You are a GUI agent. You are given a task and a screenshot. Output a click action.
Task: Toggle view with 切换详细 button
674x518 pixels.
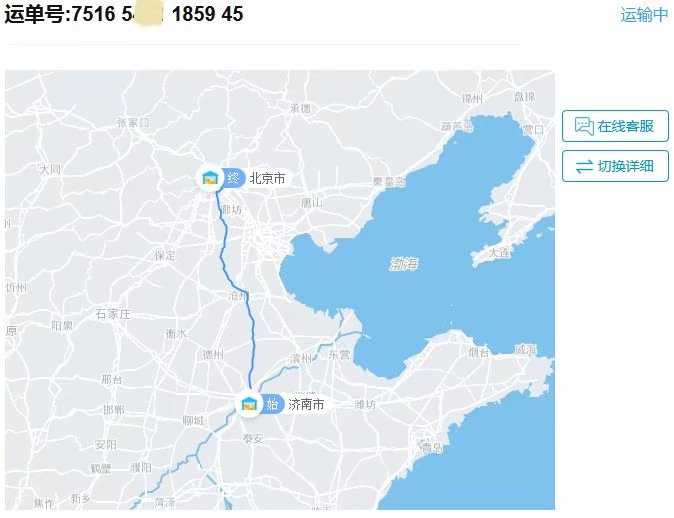(x=615, y=166)
